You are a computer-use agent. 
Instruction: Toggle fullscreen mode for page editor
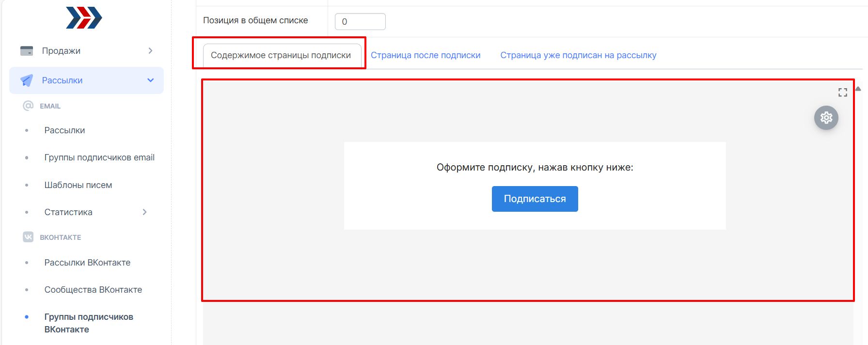tap(842, 92)
